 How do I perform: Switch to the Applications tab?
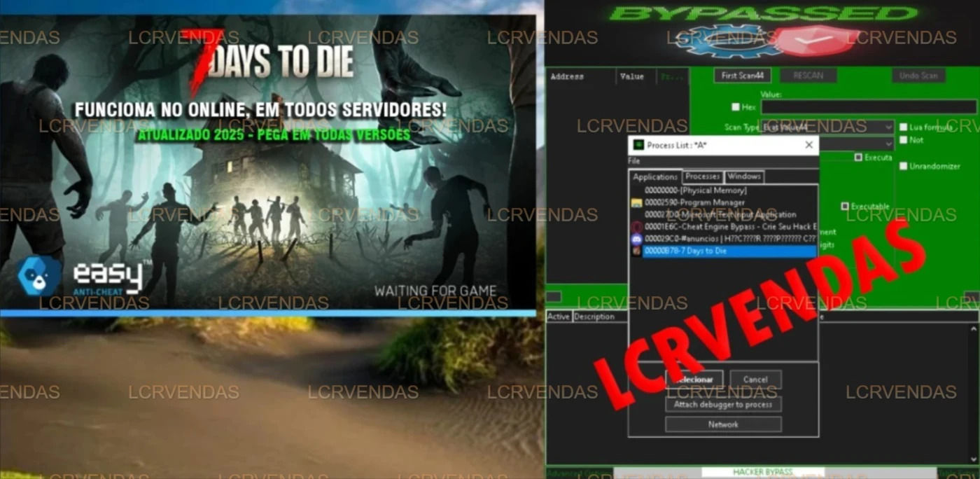pyautogui.click(x=655, y=177)
